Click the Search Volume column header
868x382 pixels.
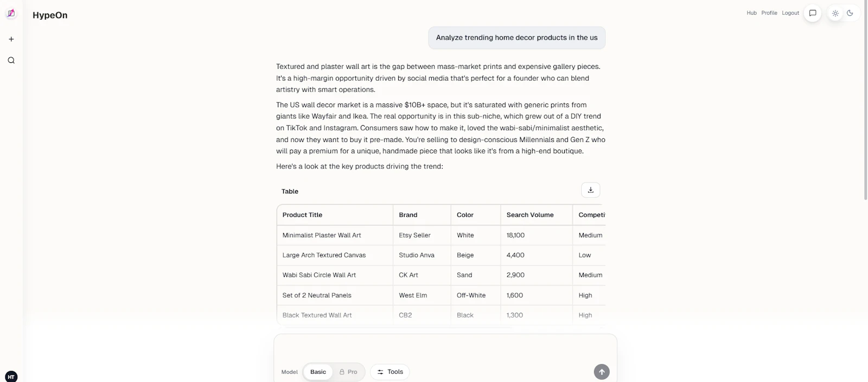click(530, 215)
